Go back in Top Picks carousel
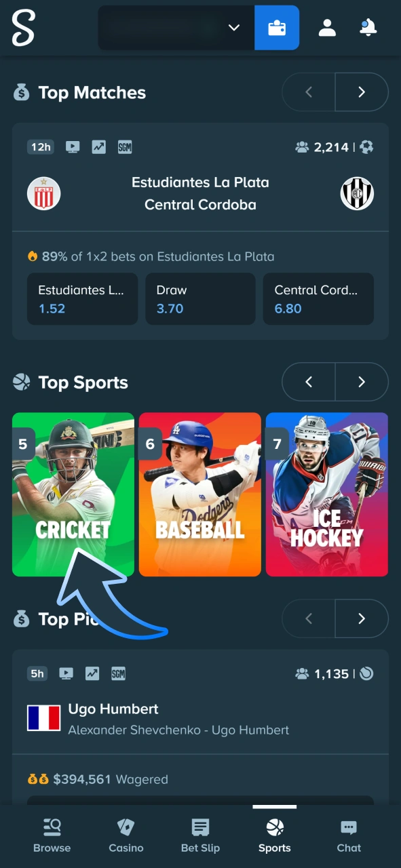 (x=307, y=618)
